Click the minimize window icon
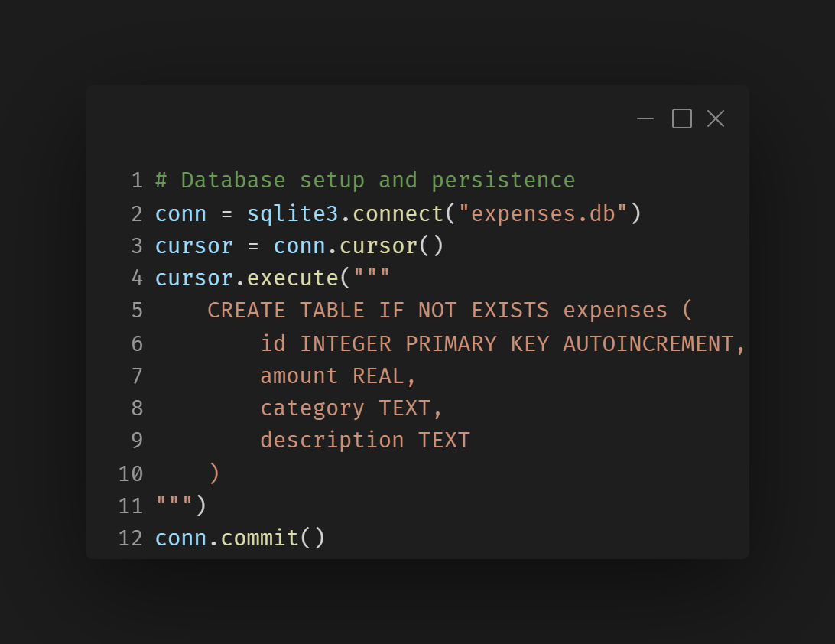Screen dimensions: 835x644 pyautogui.click(x=645, y=119)
